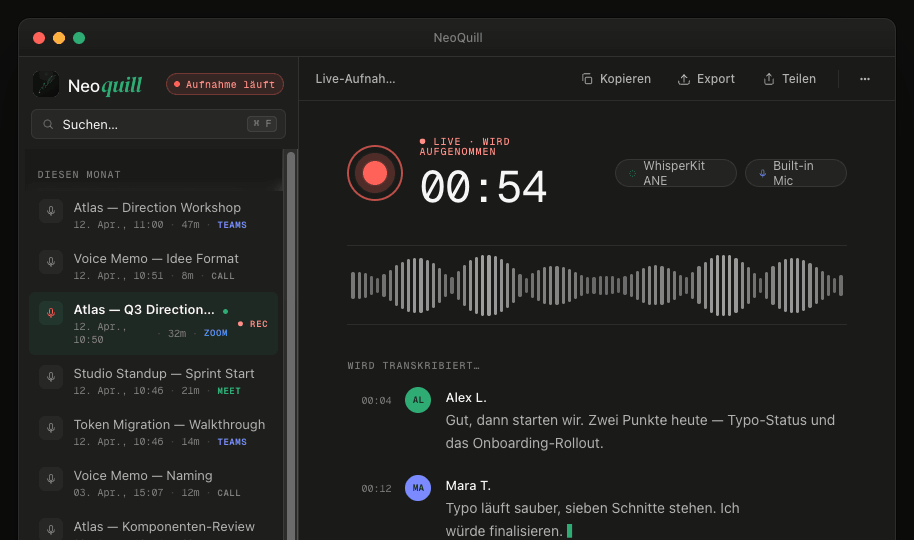Click the LIVE · WIRD AUFGENOMMEN label
The height and width of the screenshot is (540, 914).
[465, 146]
